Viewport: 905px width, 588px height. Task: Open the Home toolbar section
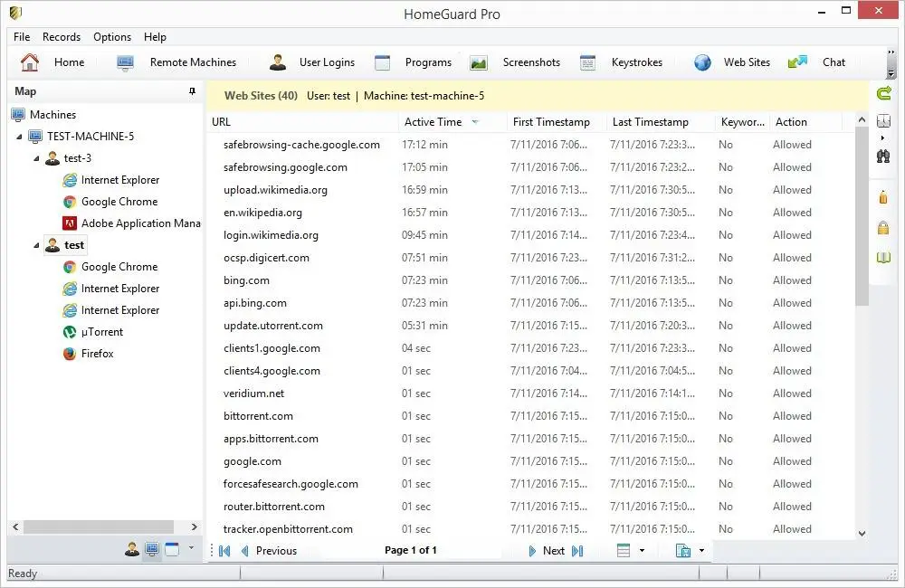click(x=52, y=62)
